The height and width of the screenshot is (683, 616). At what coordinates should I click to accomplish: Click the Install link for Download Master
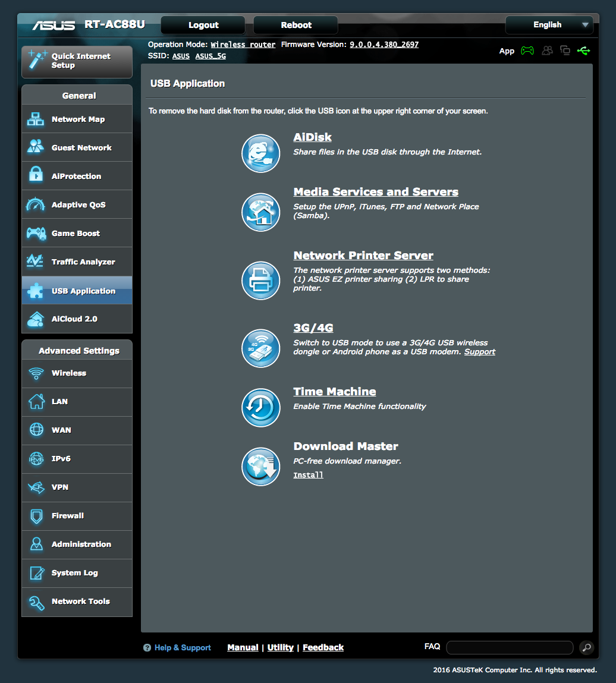coord(308,475)
